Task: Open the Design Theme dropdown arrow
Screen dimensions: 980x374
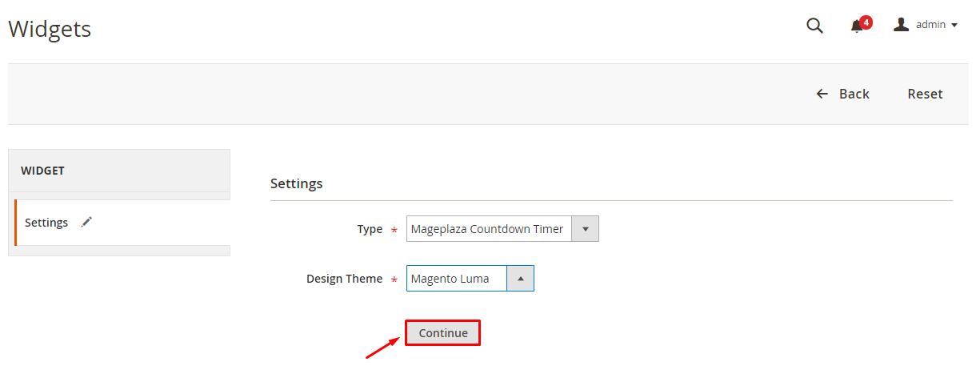Action: (x=521, y=279)
